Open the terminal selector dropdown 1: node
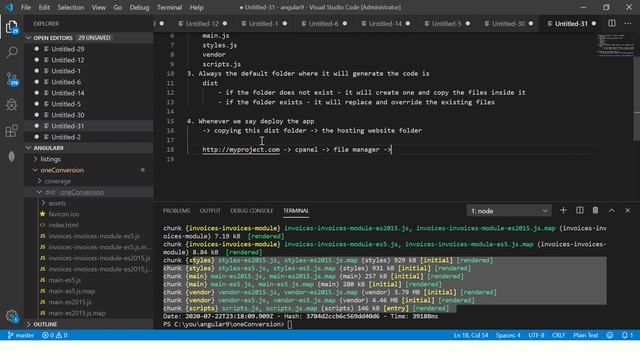 [509, 211]
